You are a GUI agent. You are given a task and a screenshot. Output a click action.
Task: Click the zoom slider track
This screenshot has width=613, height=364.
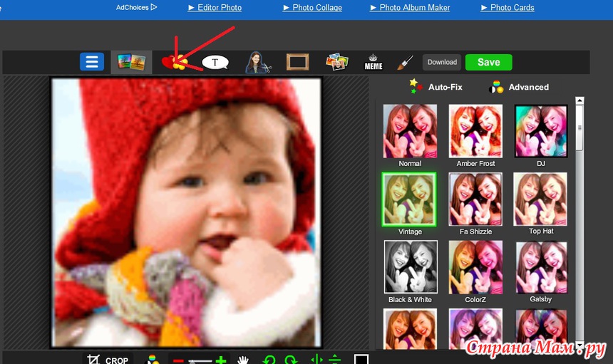(200, 361)
